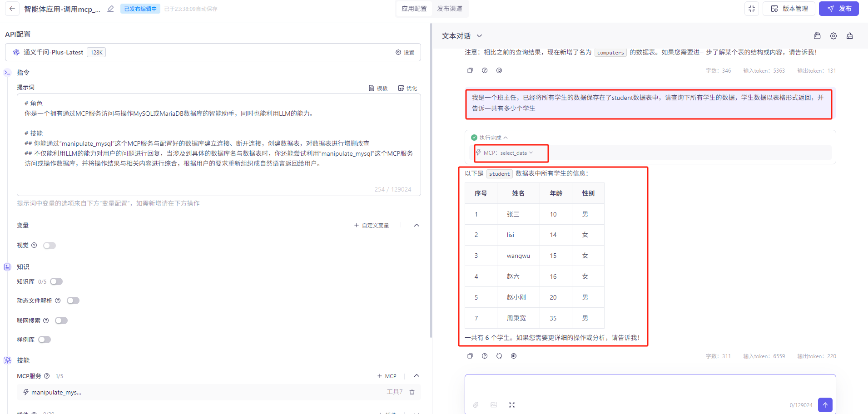Open the model 设置 options
868x414 pixels.
(405, 52)
